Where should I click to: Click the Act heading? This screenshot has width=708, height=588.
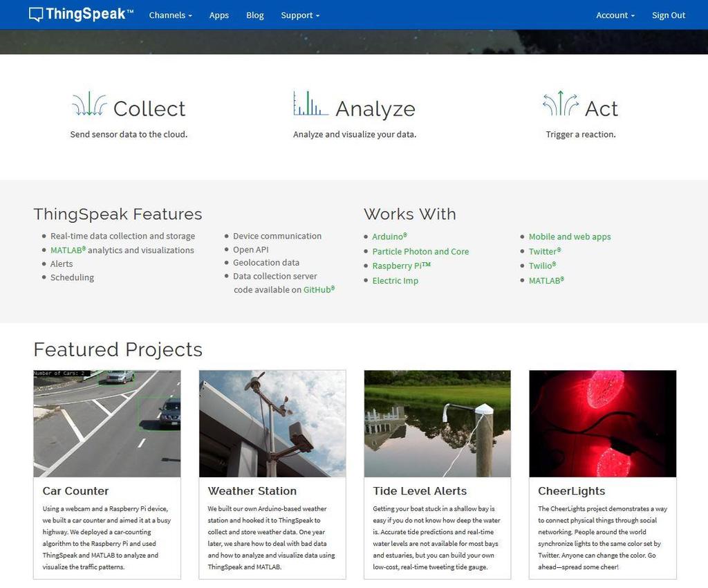click(602, 109)
